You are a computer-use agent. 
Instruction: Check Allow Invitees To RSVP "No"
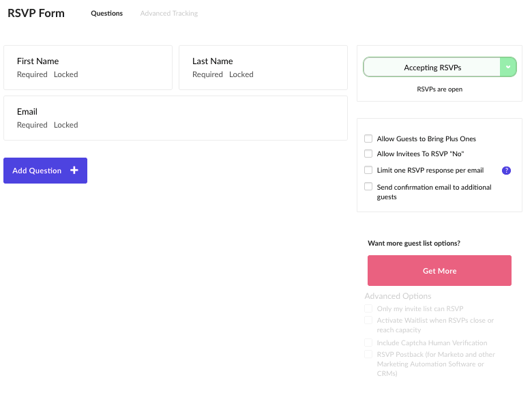(368, 154)
